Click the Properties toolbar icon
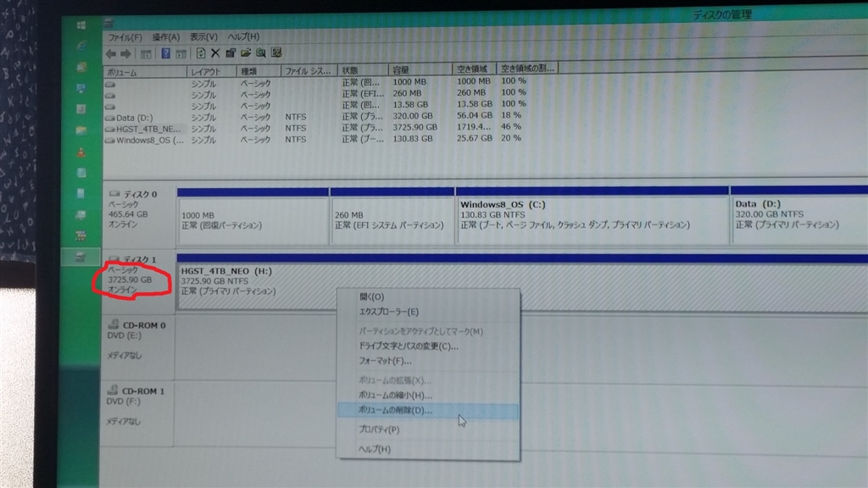This screenshot has width=868, height=488. (231, 53)
